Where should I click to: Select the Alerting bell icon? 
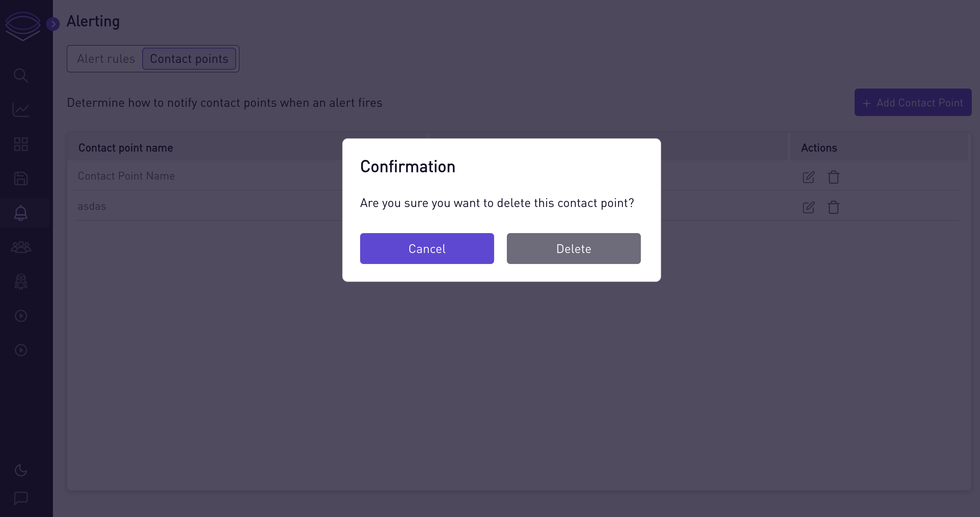(x=21, y=212)
